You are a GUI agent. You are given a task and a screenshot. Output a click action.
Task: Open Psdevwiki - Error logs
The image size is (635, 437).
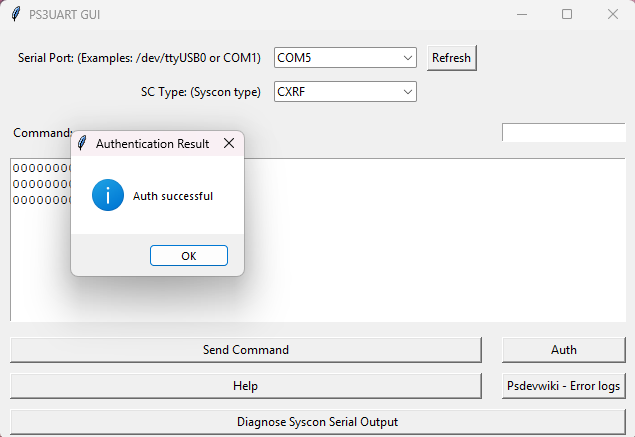563,385
